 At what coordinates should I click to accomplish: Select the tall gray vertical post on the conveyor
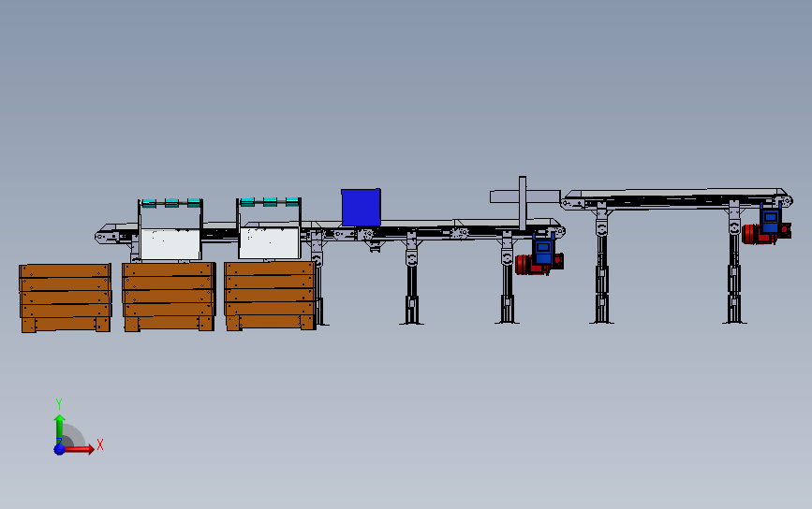click(523, 203)
